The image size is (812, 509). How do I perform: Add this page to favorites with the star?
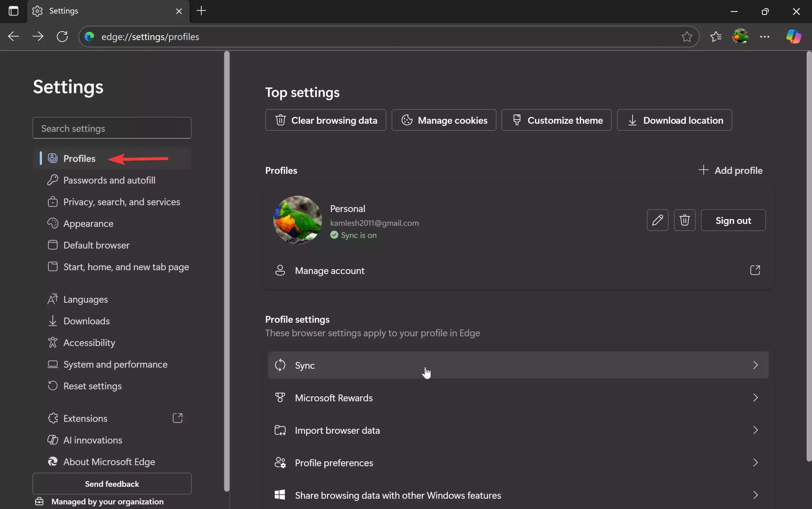686,36
